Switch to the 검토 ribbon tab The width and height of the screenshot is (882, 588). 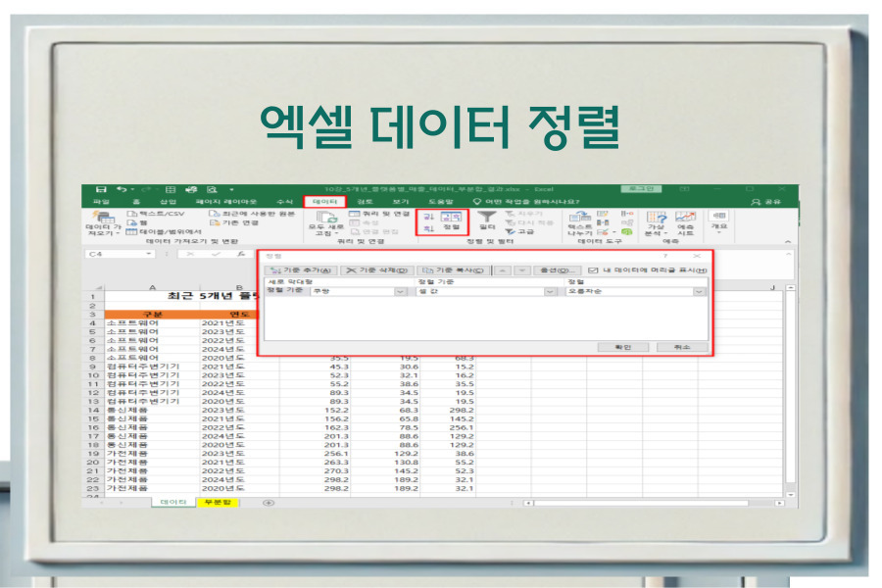point(365,202)
